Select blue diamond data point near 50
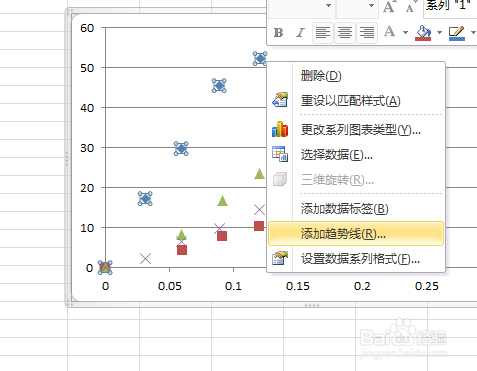This screenshot has height=371, width=477. tap(260, 59)
